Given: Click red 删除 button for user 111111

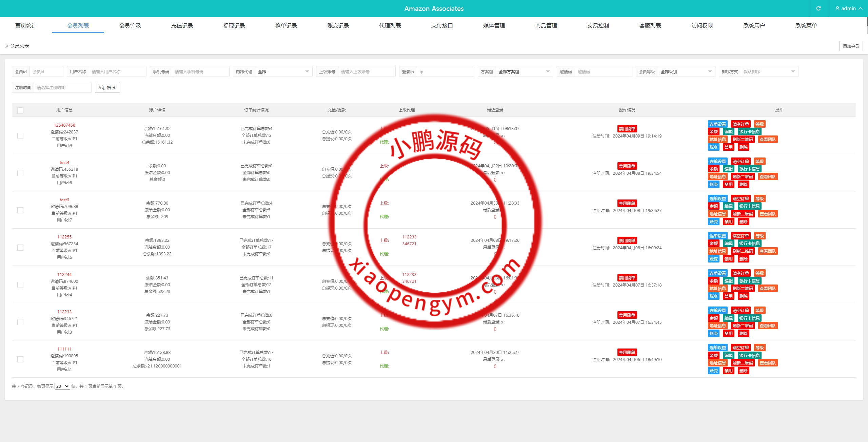Looking at the screenshot, I should coord(743,371).
